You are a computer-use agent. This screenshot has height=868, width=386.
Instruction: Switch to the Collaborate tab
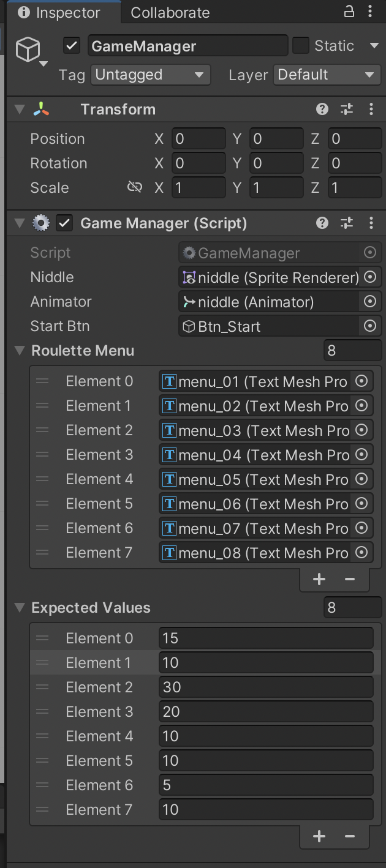tap(170, 12)
